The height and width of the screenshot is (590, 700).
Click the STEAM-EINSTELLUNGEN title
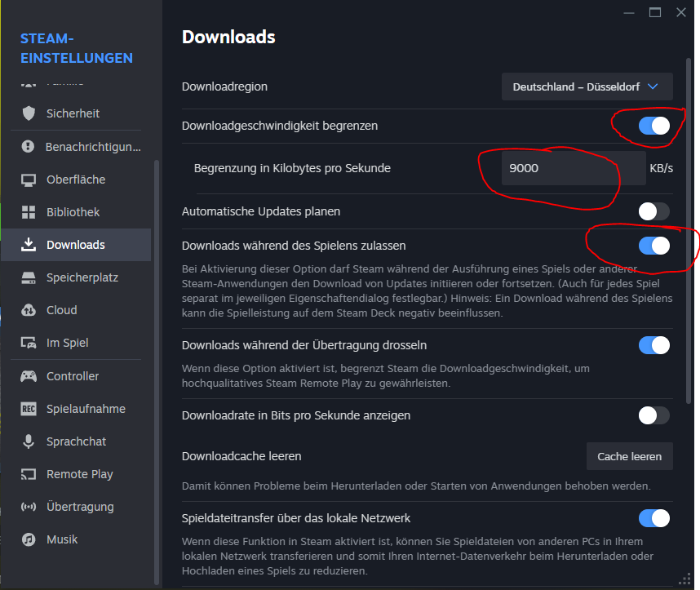77,48
